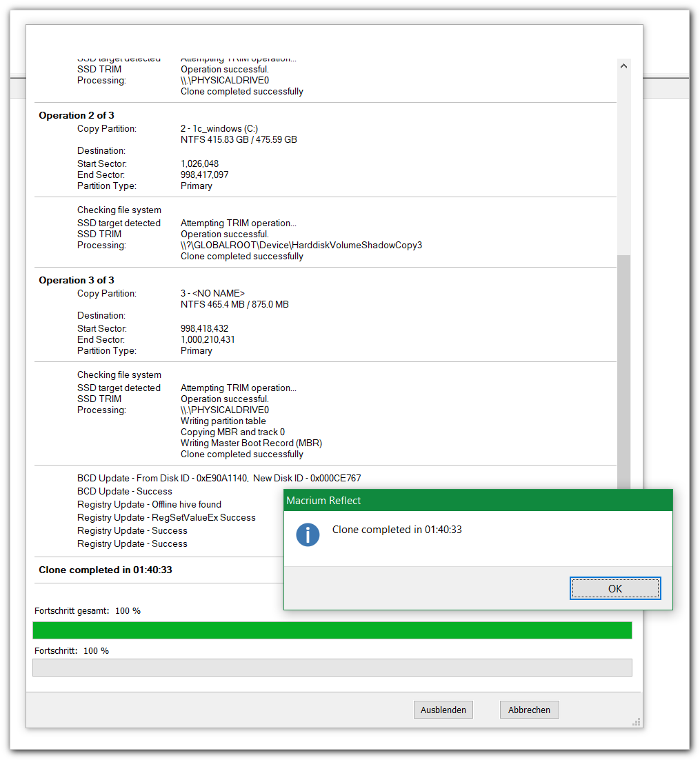Click the 'Fortschritt gesamt: 100 %' label

coord(88,611)
